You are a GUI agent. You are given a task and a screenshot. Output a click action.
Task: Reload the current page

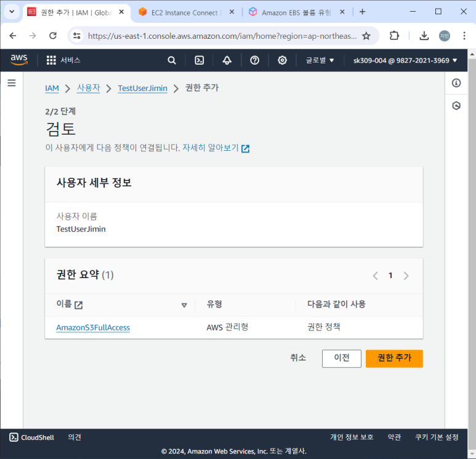(53, 36)
